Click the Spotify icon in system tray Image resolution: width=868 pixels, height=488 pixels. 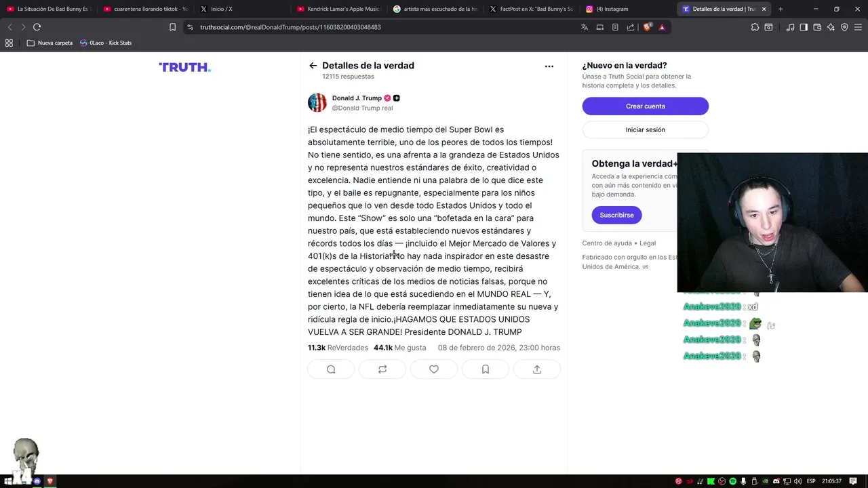(x=733, y=481)
